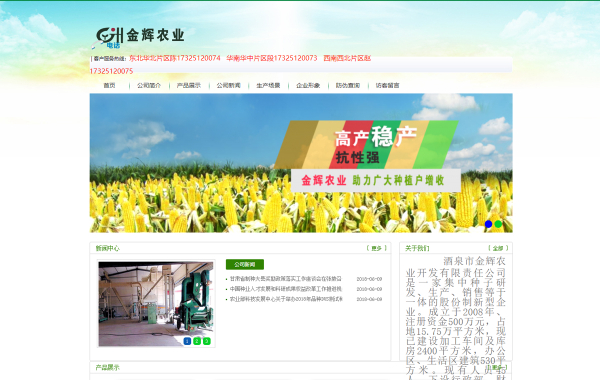The image size is (600, 380).
Task: Click the 新闻中心 section heading
Action: pyautogui.click(x=108, y=248)
